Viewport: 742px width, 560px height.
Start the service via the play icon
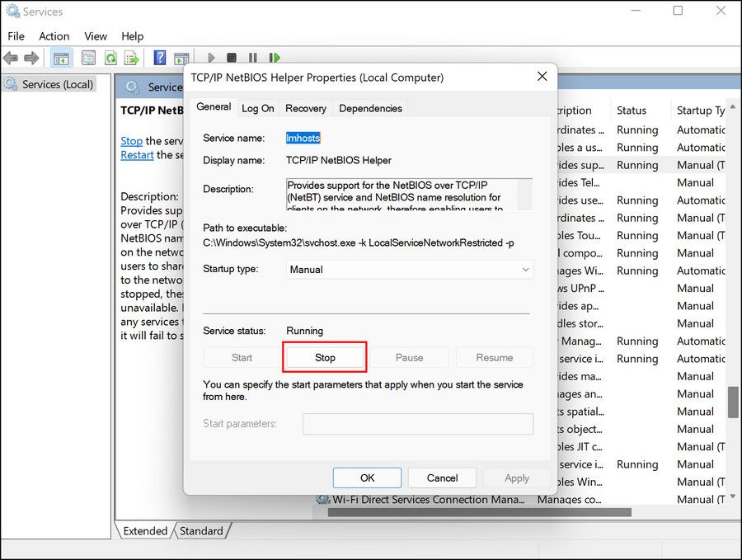[212, 58]
